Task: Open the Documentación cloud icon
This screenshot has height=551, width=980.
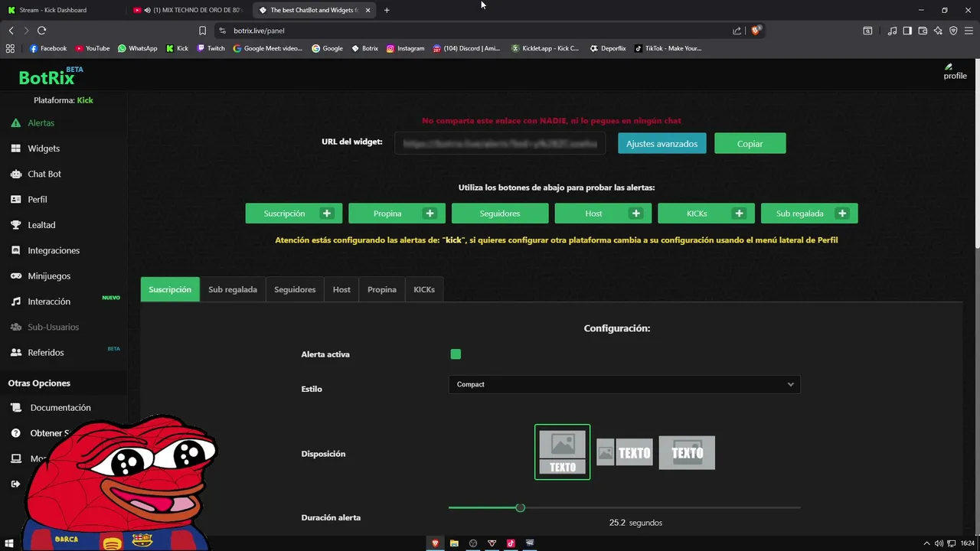Action: 15,408
